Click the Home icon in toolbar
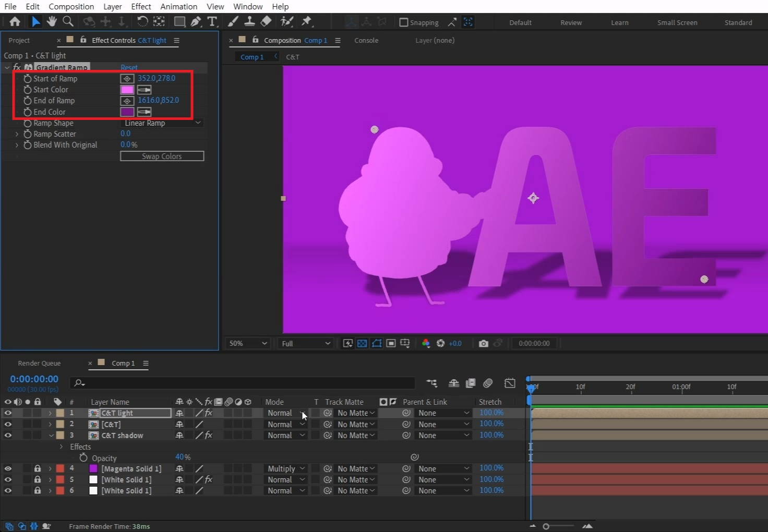This screenshot has height=532, width=768. point(15,21)
